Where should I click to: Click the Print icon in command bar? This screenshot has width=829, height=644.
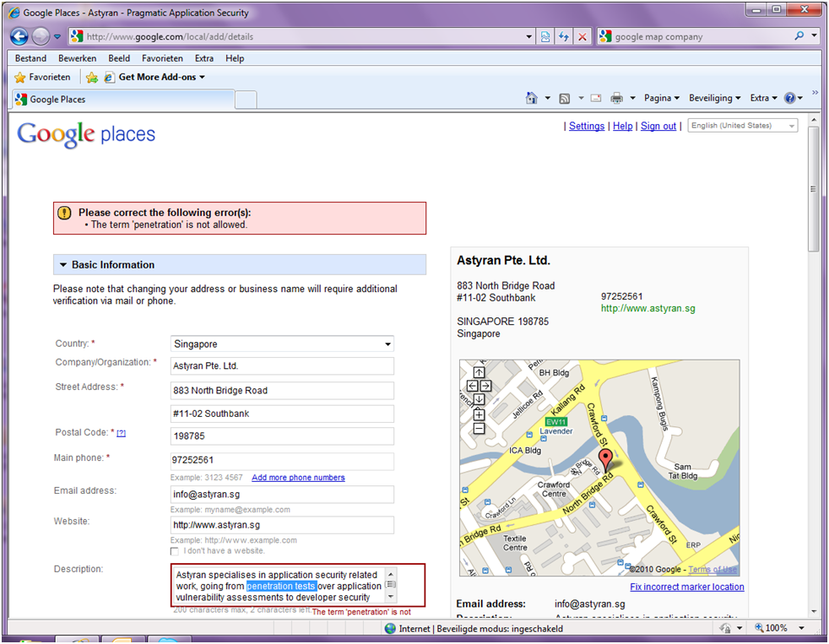[x=616, y=98]
